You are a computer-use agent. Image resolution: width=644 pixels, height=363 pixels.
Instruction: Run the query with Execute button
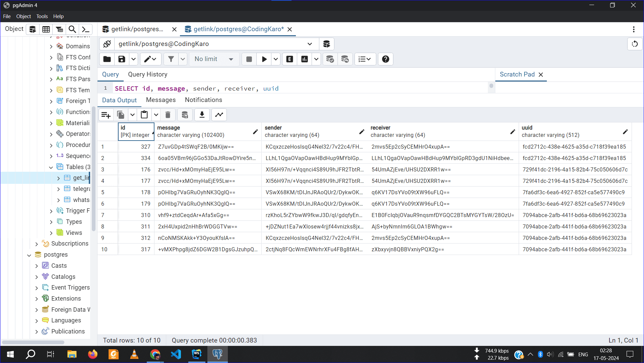coord(264,59)
